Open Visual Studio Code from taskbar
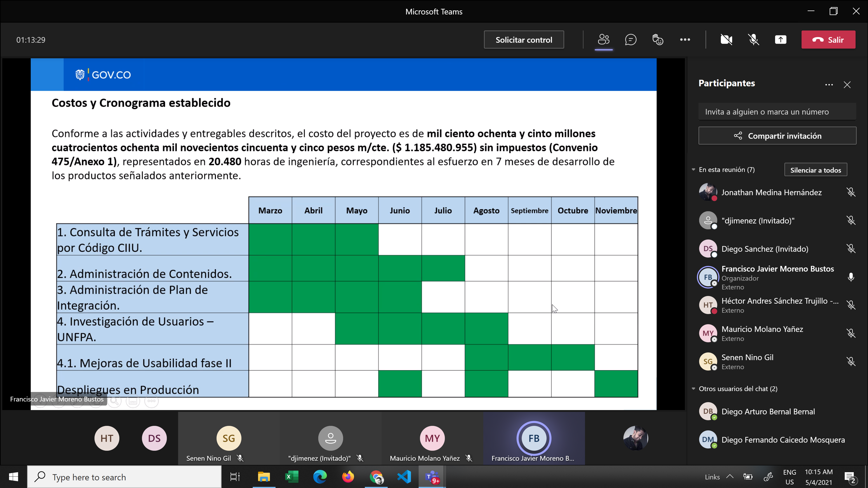868x488 pixels. [404, 477]
